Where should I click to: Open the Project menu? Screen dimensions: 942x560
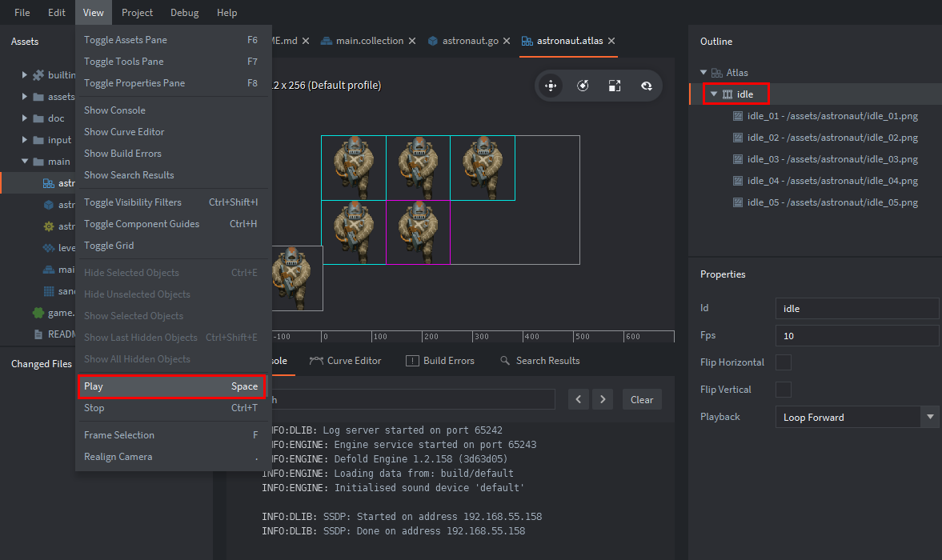(x=137, y=13)
